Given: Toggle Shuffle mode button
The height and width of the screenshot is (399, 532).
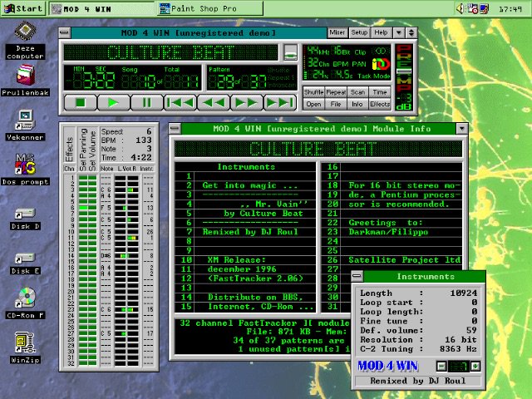Looking at the screenshot, I should [x=313, y=92].
